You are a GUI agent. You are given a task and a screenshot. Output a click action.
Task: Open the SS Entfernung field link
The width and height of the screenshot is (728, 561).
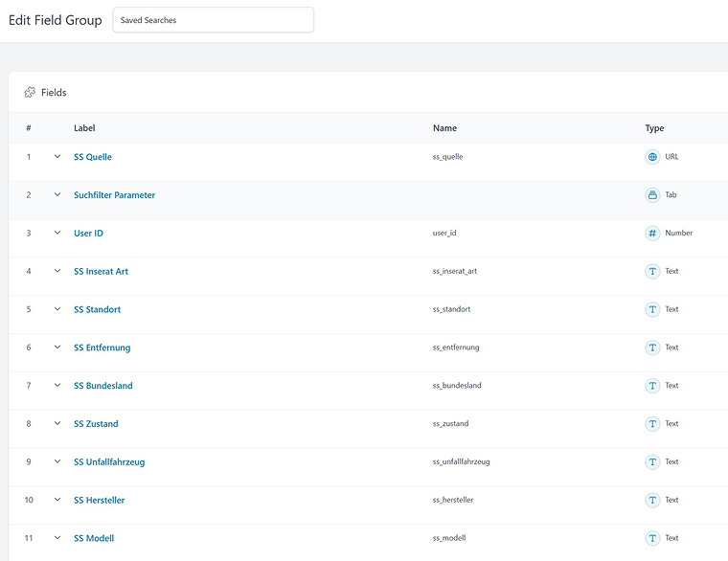[102, 348]
